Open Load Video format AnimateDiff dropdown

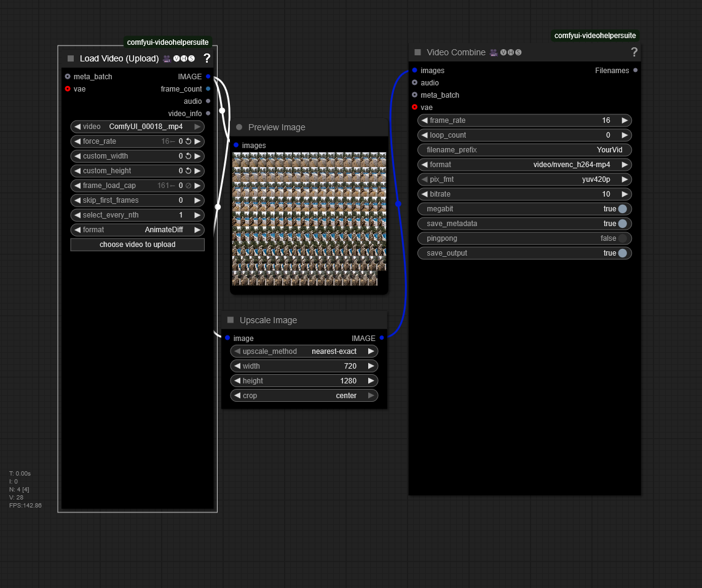pos(138,230)
